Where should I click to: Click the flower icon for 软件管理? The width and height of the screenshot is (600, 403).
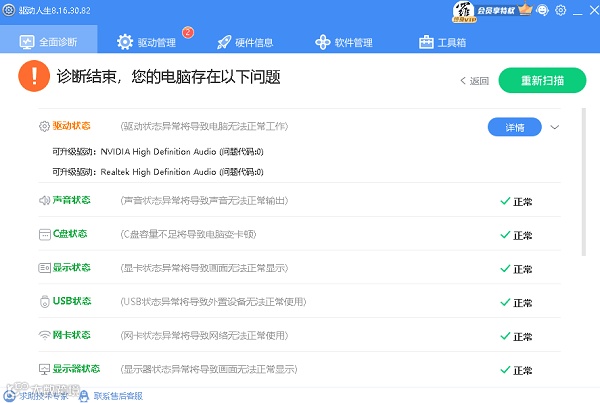click(x=323, y=42)
